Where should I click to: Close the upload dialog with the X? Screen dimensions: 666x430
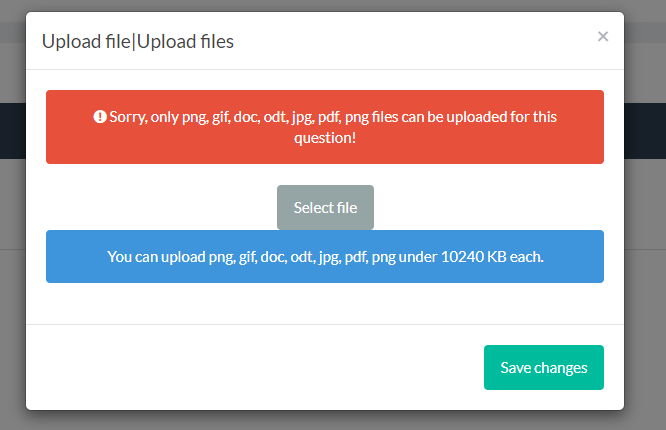pos(602,37)
